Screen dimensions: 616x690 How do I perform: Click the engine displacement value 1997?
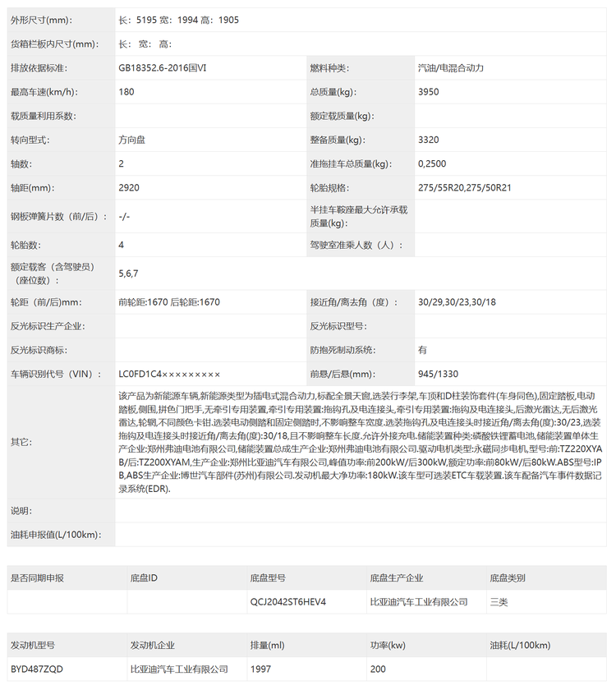tap(260, 669)
